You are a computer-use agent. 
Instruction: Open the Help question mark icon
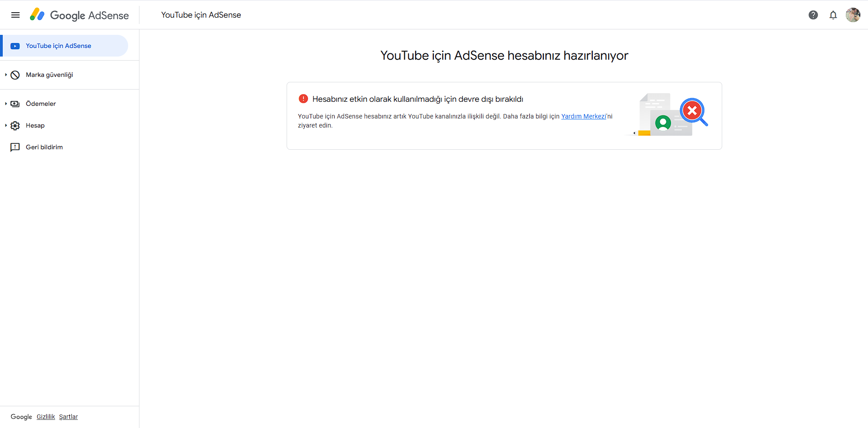[813, 15]
